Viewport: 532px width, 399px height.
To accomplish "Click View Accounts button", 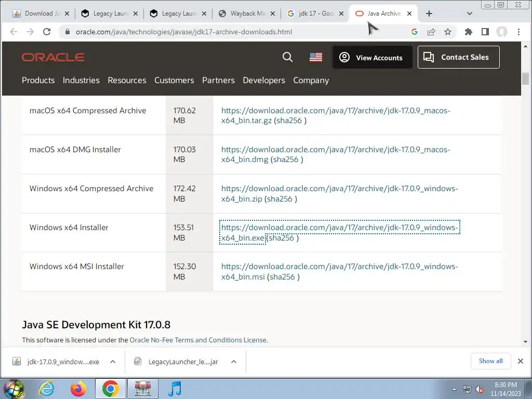I will click(x=372, y=57).
